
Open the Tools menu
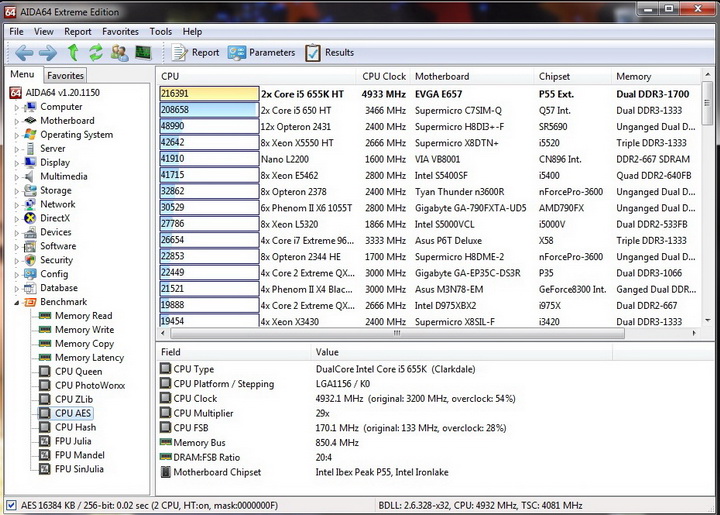(x=160, y=32)
